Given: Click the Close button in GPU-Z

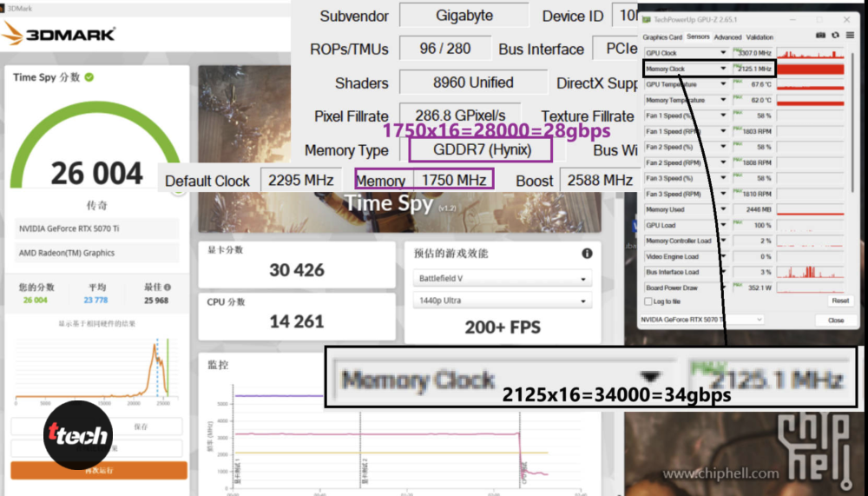Looking at the screenshot, I should [x=835, y=320].
